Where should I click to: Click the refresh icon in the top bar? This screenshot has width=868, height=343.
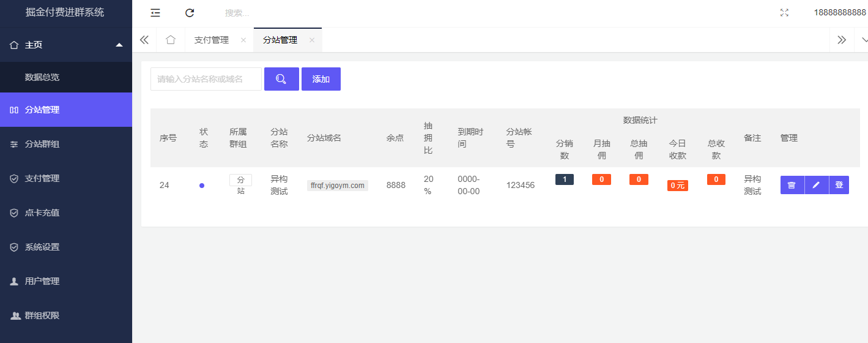[190, 13]
